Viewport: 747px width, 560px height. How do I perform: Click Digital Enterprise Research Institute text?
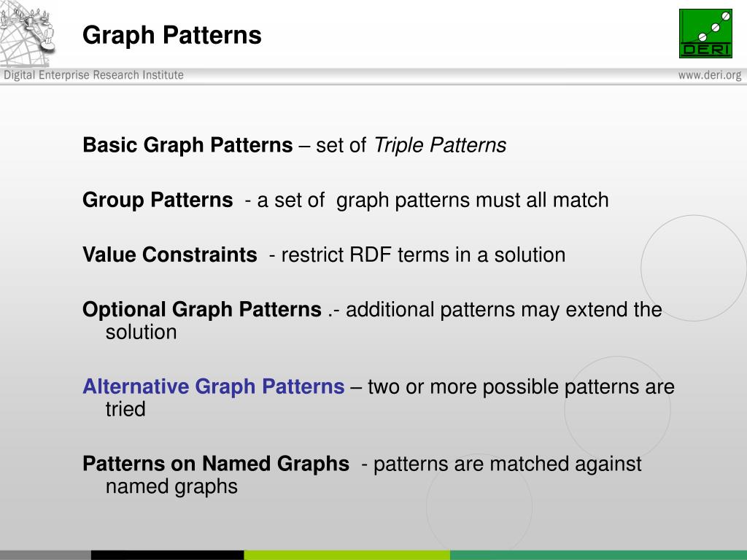(x=94, y=75)
